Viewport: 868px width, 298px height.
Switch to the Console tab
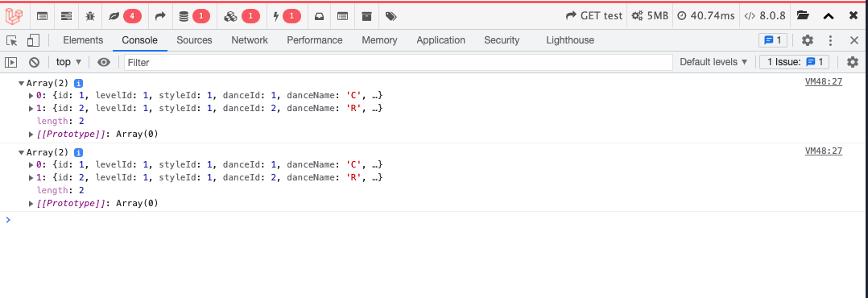[139, 40]
